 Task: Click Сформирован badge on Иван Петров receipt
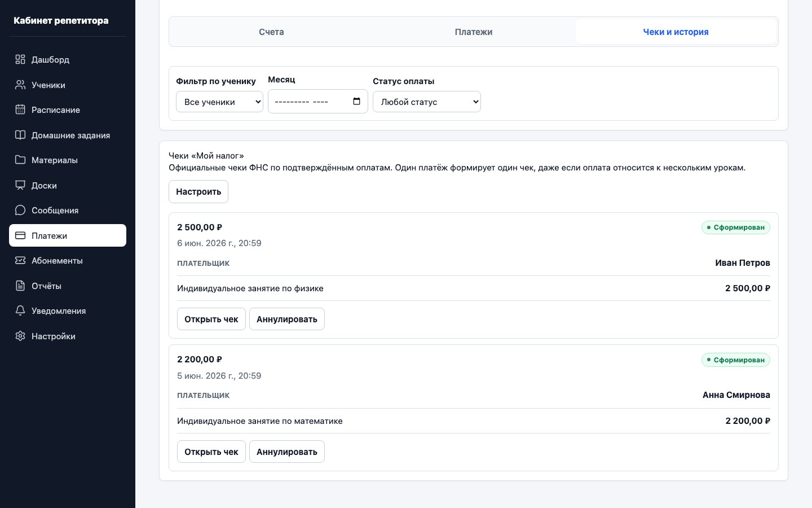pyautogui.click(x=736, y=227)
